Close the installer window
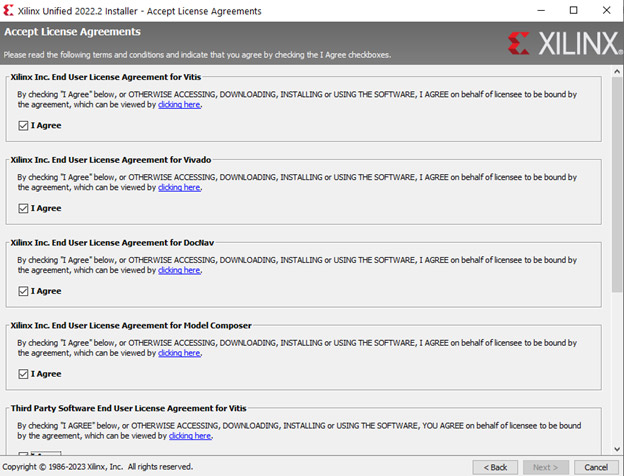Screen dimensions: 624x476 [x=606, y=11]
